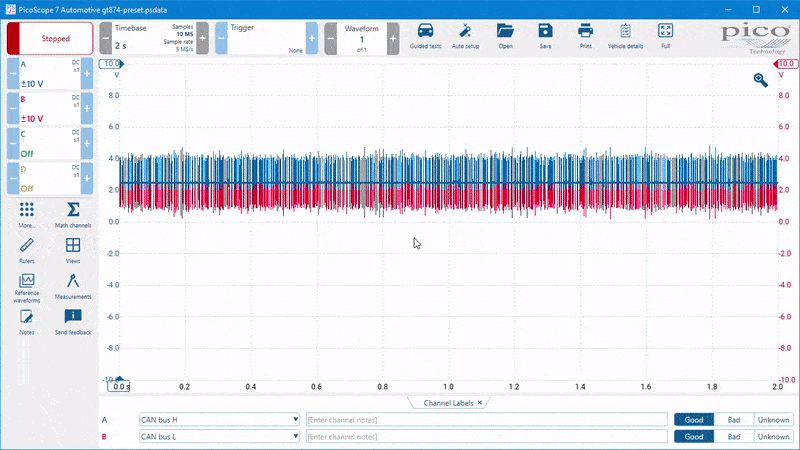Screen dimensions: 800x450
Task: Set channel A status to Good
Action: [x=694, y=420]
